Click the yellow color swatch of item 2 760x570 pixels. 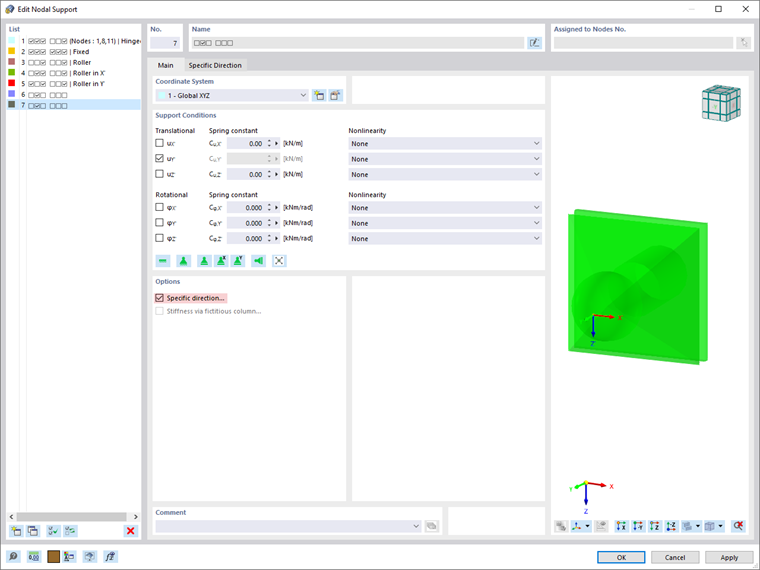(x=12, y=51)
